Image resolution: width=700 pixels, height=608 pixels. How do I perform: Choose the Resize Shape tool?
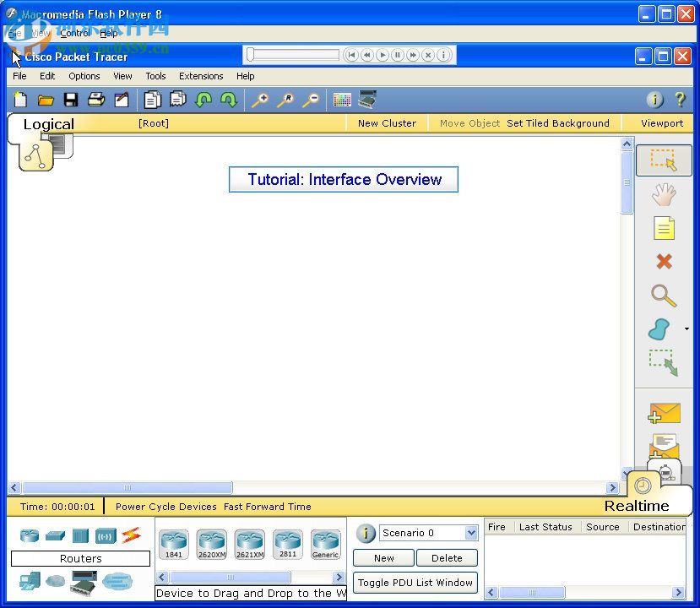point(664,362)
